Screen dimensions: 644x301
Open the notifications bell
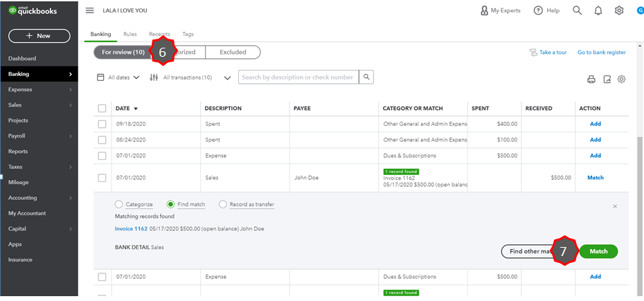tap(598, 10)
